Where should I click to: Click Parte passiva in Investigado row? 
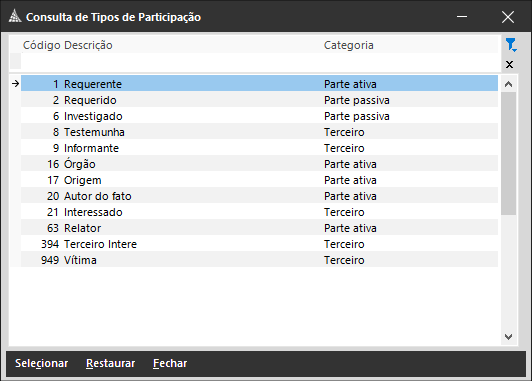pyautogui.click(x=357, y=116)
